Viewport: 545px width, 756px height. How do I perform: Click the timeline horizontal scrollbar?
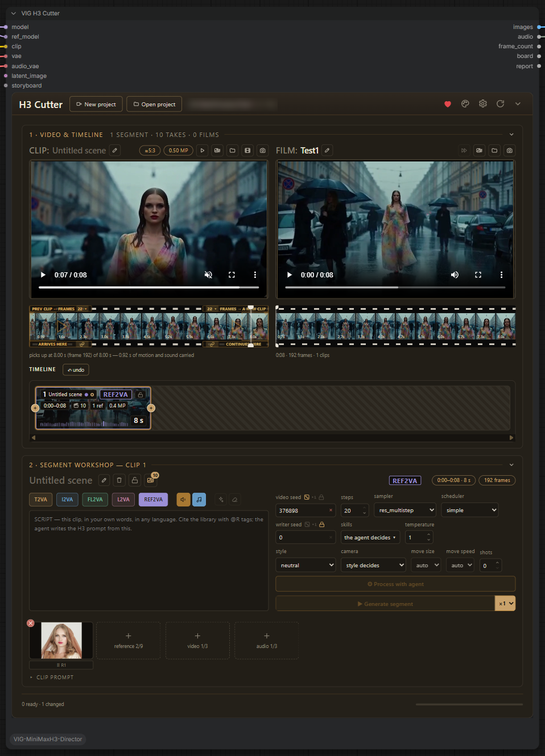pos(272,438)
